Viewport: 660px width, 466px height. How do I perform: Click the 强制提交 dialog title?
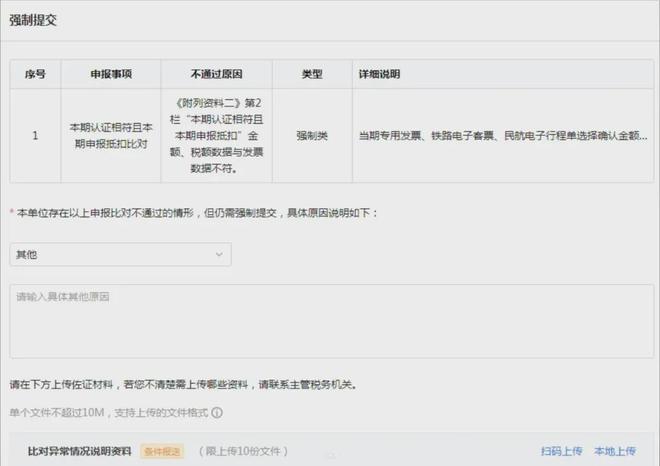[33, 20]
